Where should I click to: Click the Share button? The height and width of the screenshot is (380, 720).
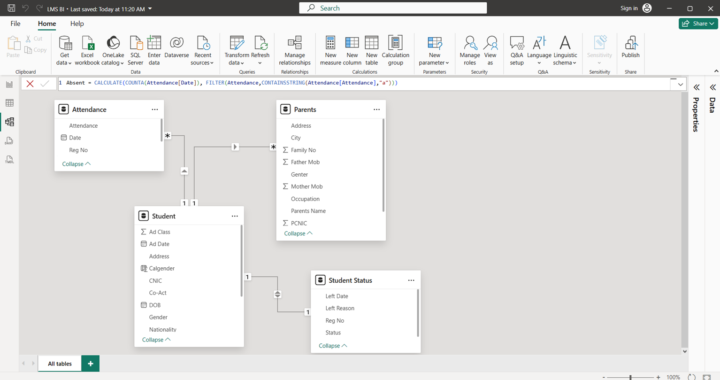click(x=698, y=23)
